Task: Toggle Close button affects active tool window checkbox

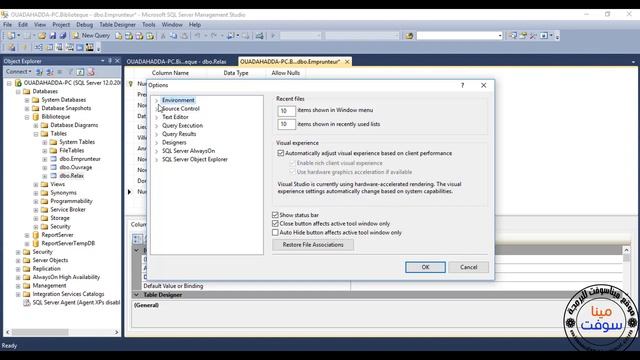Action: (x=275, y=224)
